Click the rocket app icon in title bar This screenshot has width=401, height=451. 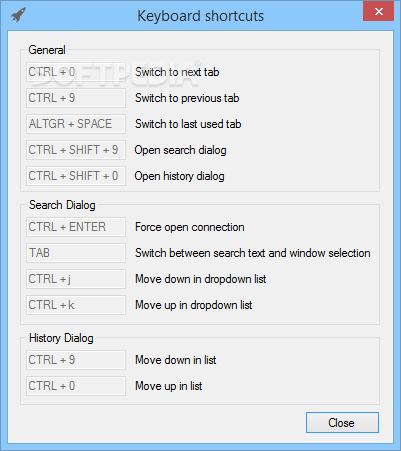tap(18, 15)
